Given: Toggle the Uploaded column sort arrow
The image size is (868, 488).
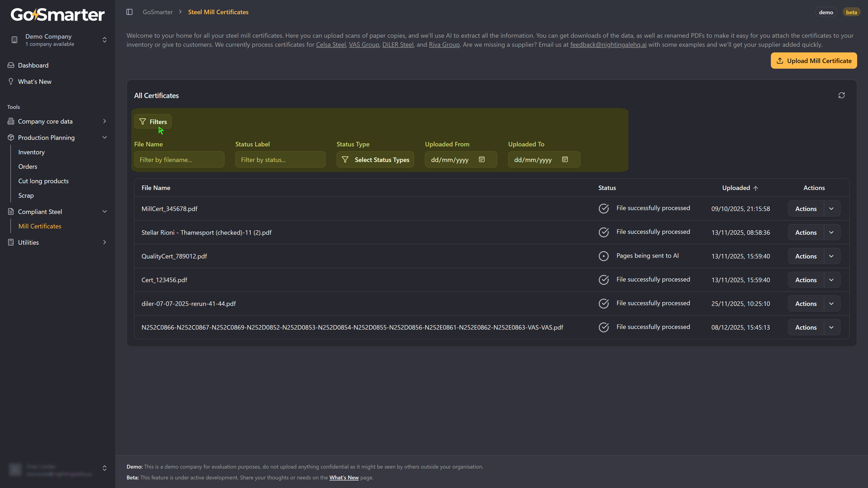Looking at the screenshot, I should pyautogui.click(x=755, y=188).
